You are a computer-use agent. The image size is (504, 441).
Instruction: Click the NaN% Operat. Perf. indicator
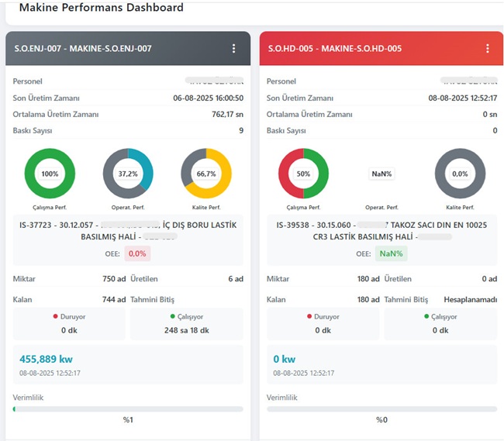(381, 174)
